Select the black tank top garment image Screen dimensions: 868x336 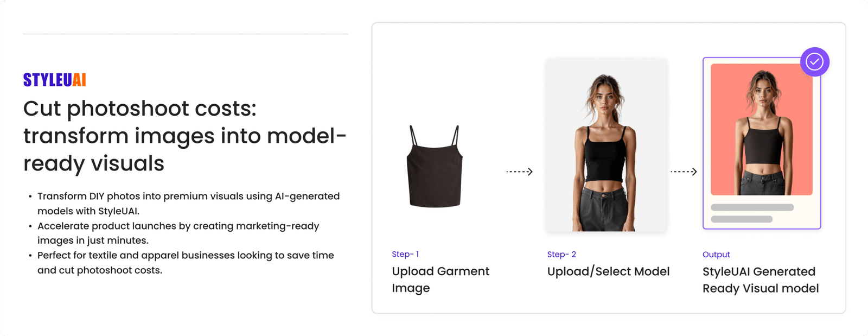tap(435, 166)
